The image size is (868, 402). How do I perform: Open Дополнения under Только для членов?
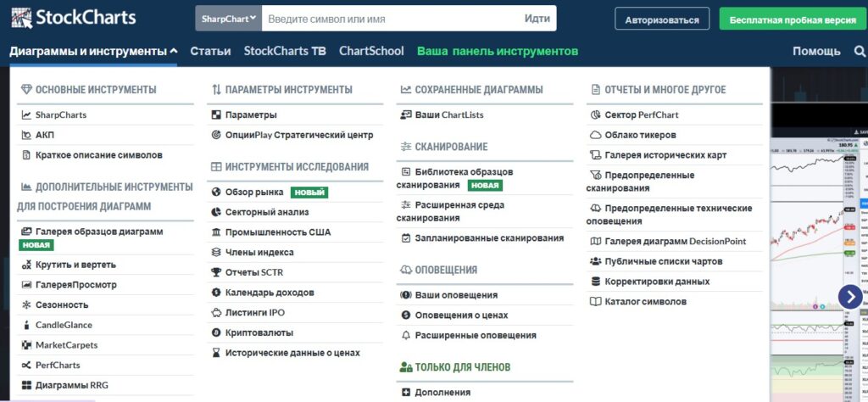[x=442, y=392]
